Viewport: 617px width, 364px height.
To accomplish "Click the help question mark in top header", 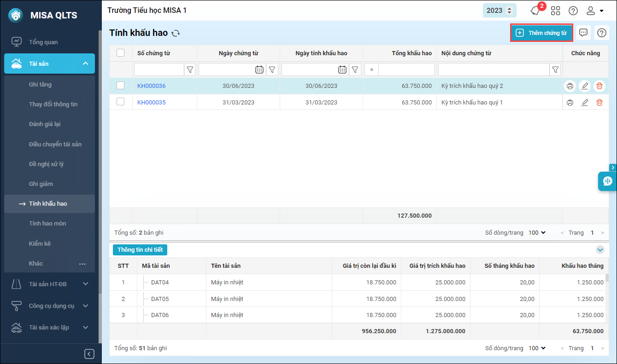I will [x=573, y=11].
